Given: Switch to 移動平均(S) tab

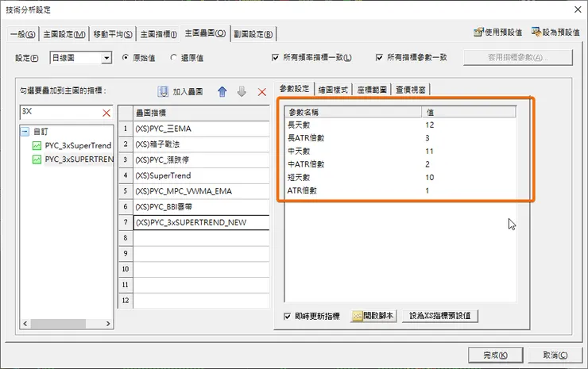Looking at the screenshot, I should coord(113,34).
